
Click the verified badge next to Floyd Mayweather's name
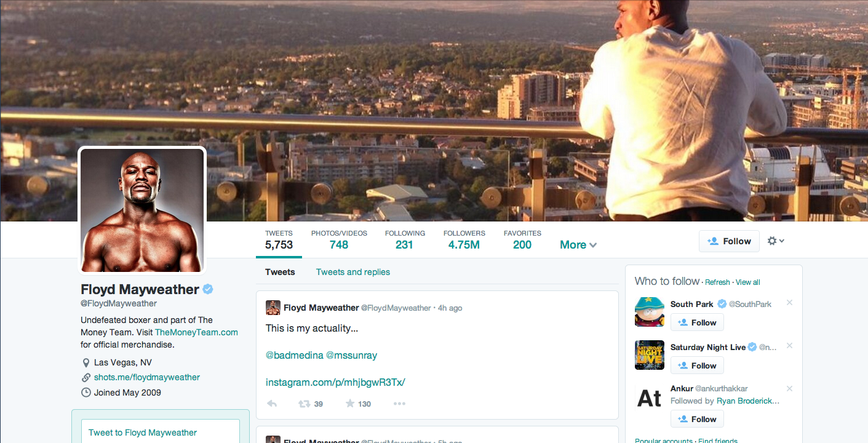pyautogui.click(x=209, y=289)
